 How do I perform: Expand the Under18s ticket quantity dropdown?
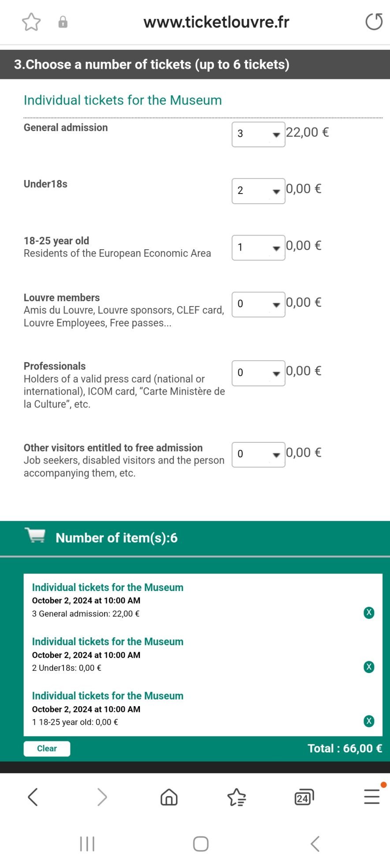258,191
